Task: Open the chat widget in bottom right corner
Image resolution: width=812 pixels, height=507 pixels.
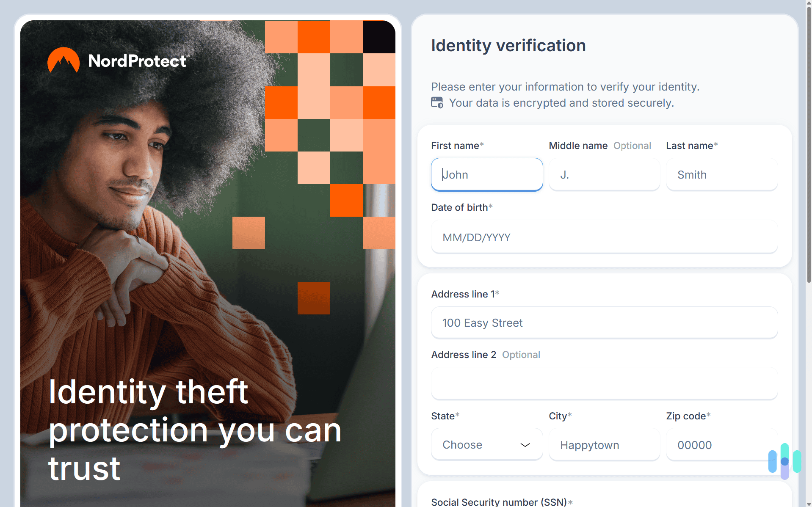Action: click(784, 461)
